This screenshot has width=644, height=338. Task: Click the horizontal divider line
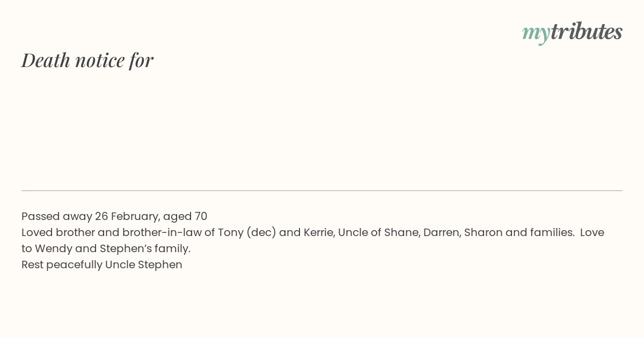[322, 190]
